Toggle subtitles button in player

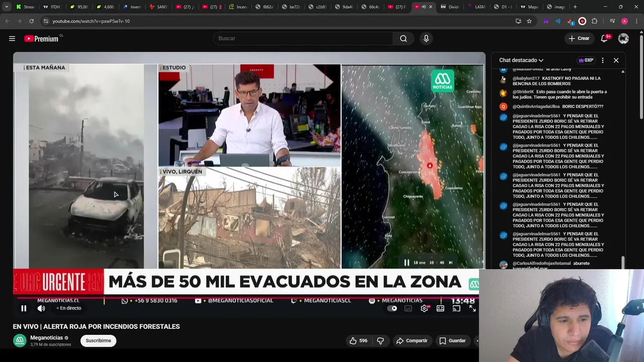408,308
